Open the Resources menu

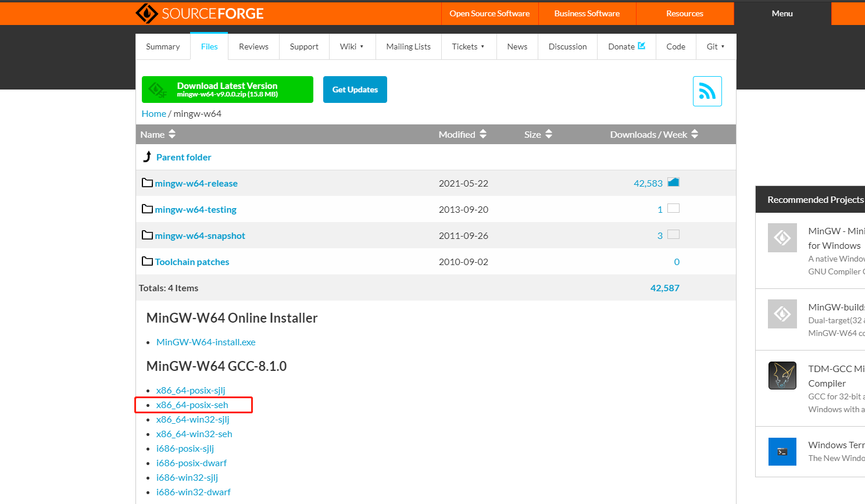pos(685,13)
